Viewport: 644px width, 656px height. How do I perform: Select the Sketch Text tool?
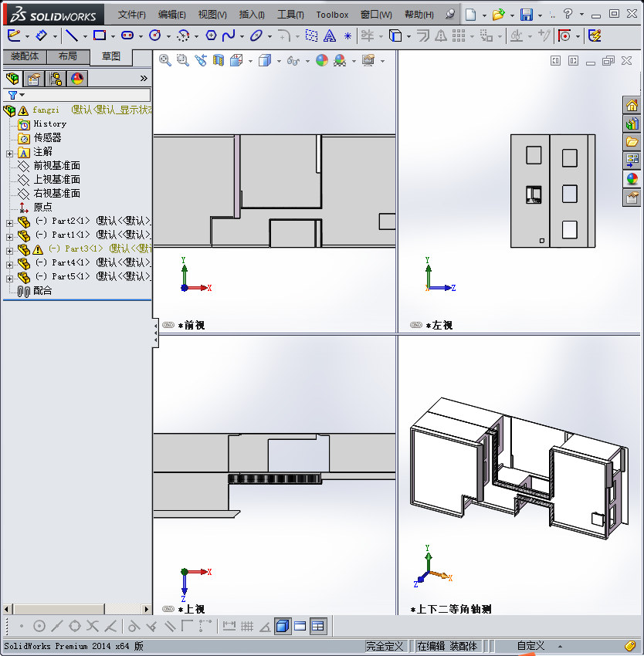coord(330,36)
